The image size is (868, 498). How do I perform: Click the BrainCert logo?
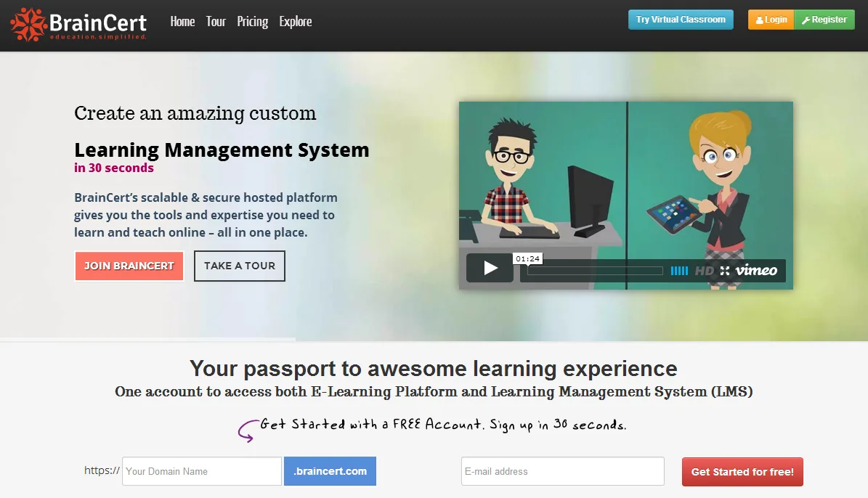pos(78,25)
